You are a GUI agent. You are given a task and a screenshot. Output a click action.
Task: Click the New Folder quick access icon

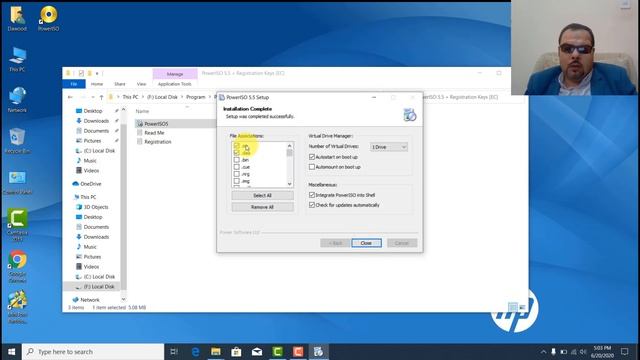(89, 73)
